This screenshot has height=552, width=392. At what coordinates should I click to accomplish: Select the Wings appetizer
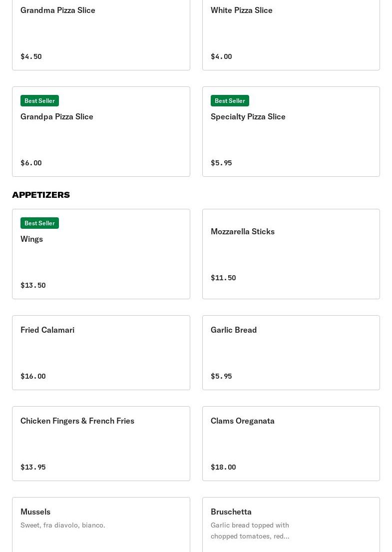(101, 254)
